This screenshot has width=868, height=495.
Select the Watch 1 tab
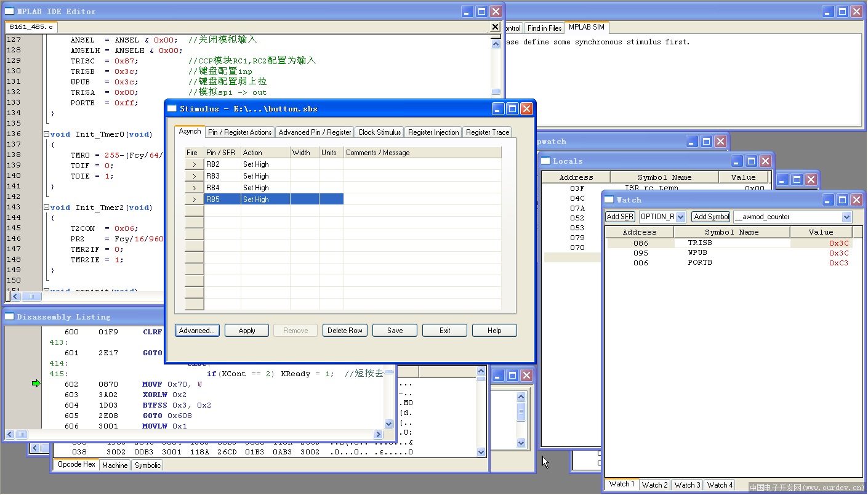(x=622, y=484)
